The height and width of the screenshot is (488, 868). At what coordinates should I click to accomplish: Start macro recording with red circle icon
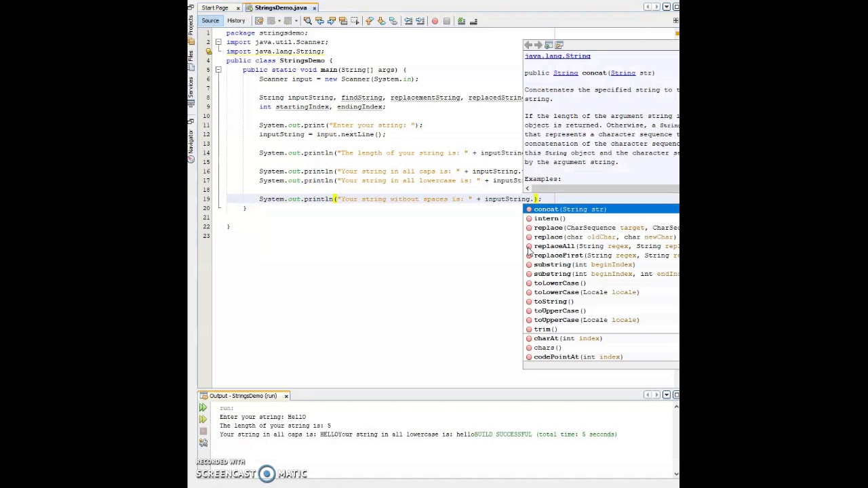(x=435, y=21)
